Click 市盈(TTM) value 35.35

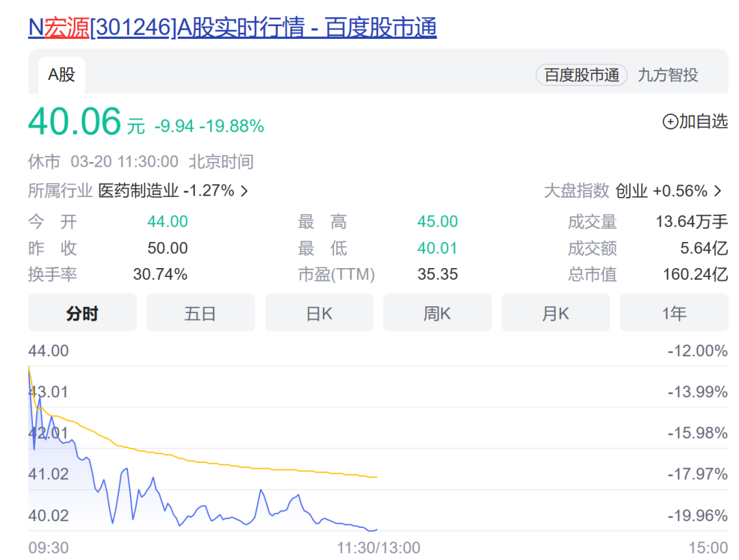(437, 274)
